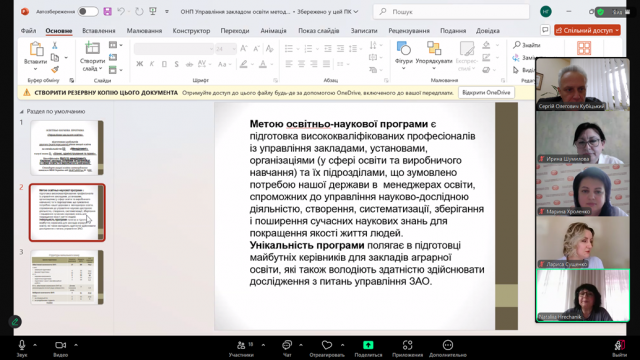Image resolution: width=640 pixels, height=360 pixels.
Task: Open the Анімація tab
Action: (273, 31)
